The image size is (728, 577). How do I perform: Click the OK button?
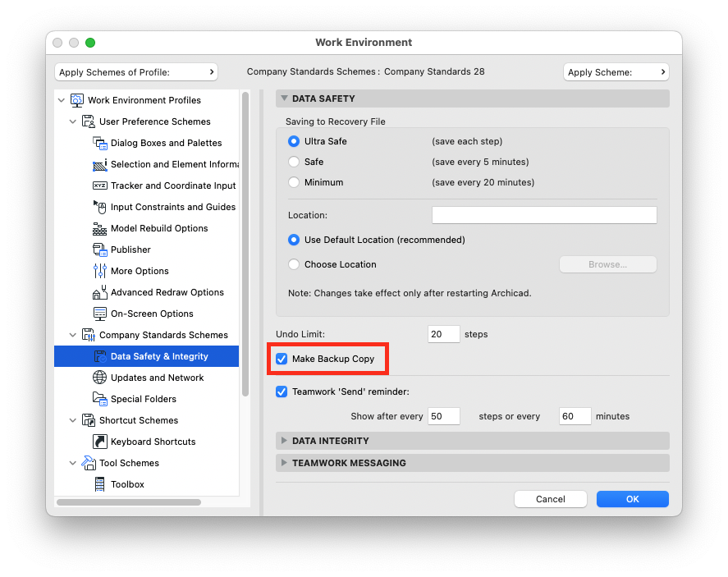[x=632, y=499]
